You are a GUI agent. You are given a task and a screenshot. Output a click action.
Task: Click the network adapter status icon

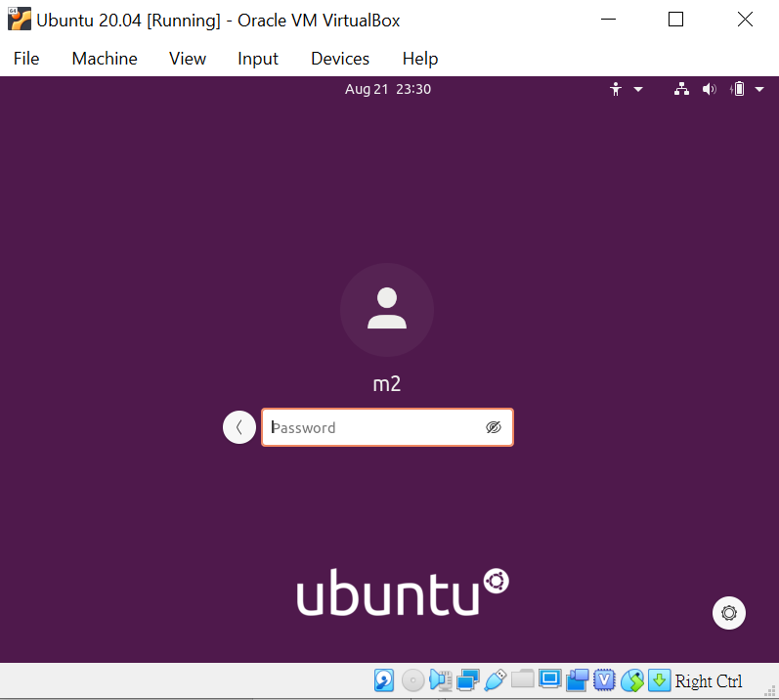click(468, 680)
